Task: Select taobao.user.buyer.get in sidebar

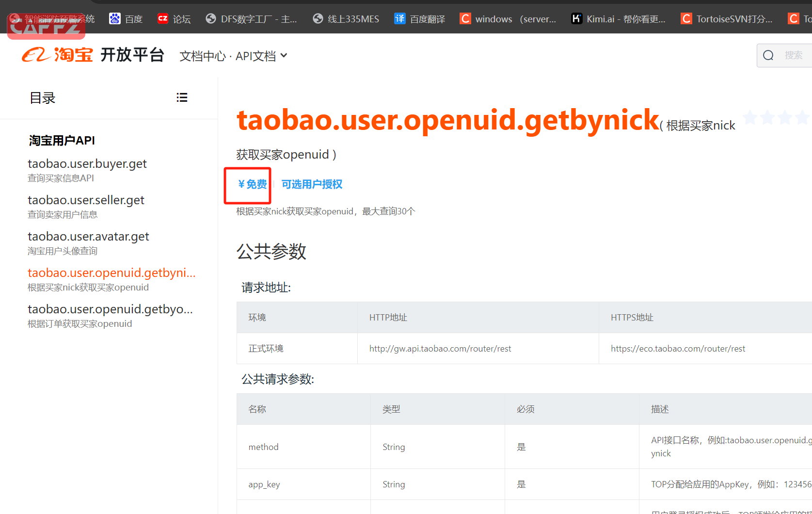Action: (x=87, y=164)
